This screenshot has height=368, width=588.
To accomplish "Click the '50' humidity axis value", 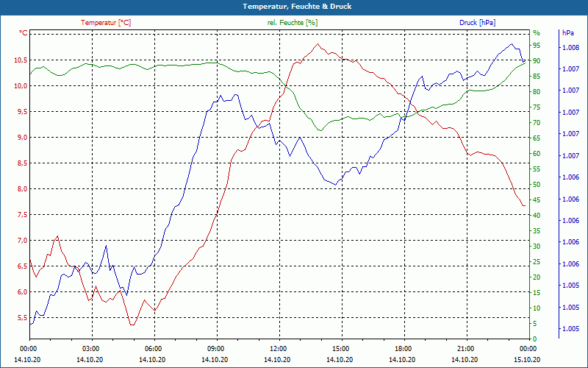I will (537, 185).
